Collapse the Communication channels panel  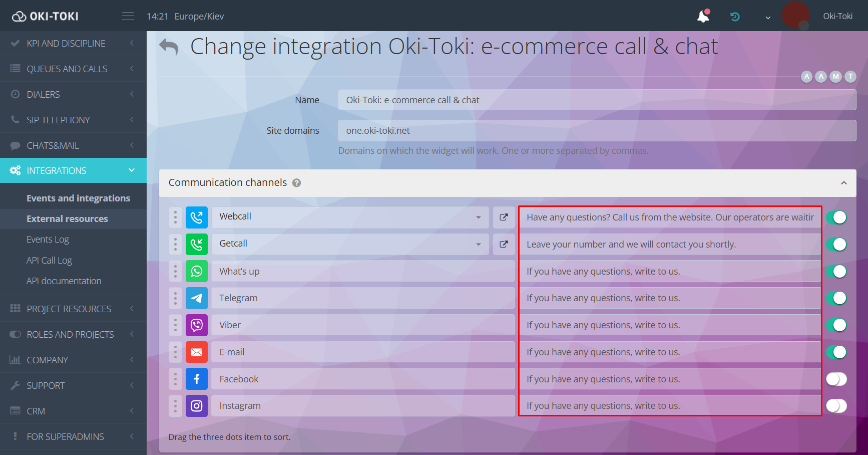pyautogui.click(x=843, y=183)
